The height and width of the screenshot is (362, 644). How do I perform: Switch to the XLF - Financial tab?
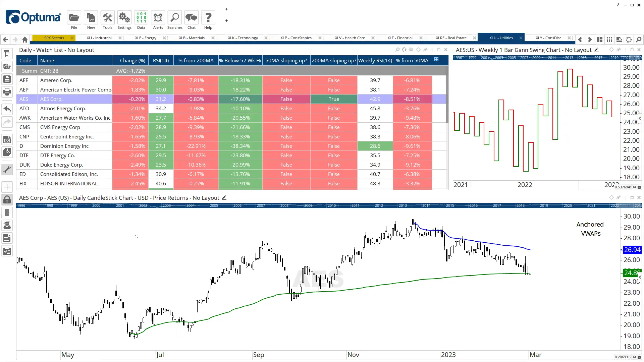(400, 38)
